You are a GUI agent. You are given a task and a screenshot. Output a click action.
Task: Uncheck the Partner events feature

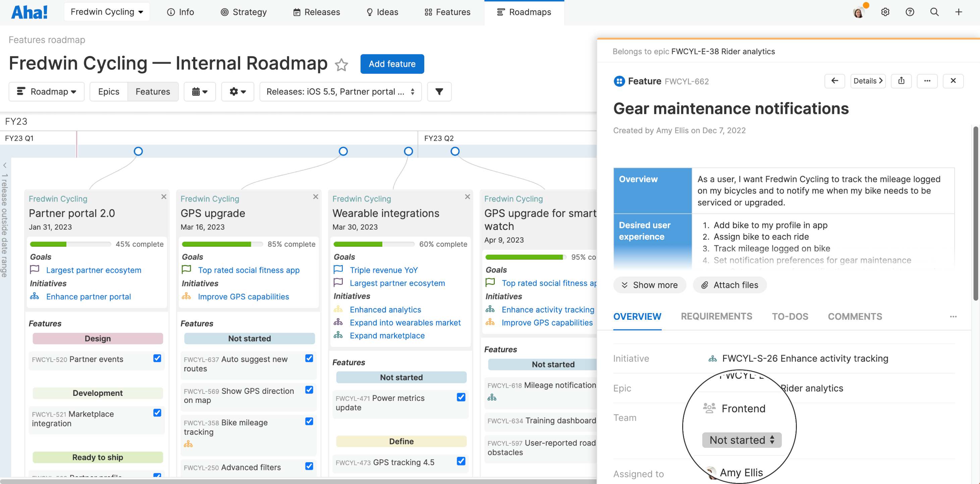pyautogui.click(x=157, y=358)
